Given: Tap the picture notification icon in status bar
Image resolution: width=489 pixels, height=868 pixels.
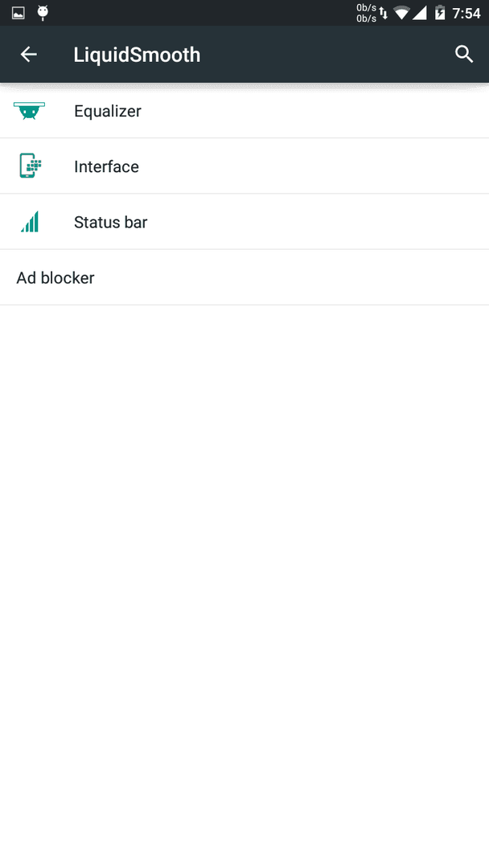Looking at the screenshot, I should pyautogui.click(x=18, y=13).
